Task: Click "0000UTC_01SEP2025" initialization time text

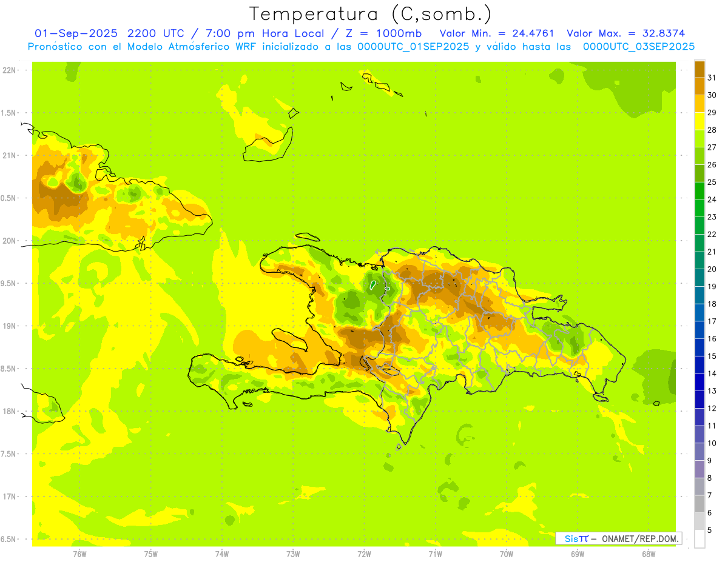Action: click(x=414, y=47)
